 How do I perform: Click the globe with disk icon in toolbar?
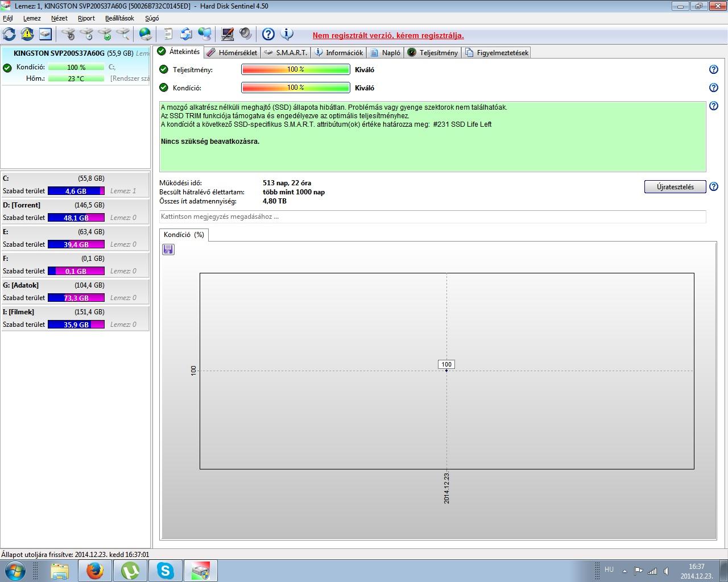[146, 34]
